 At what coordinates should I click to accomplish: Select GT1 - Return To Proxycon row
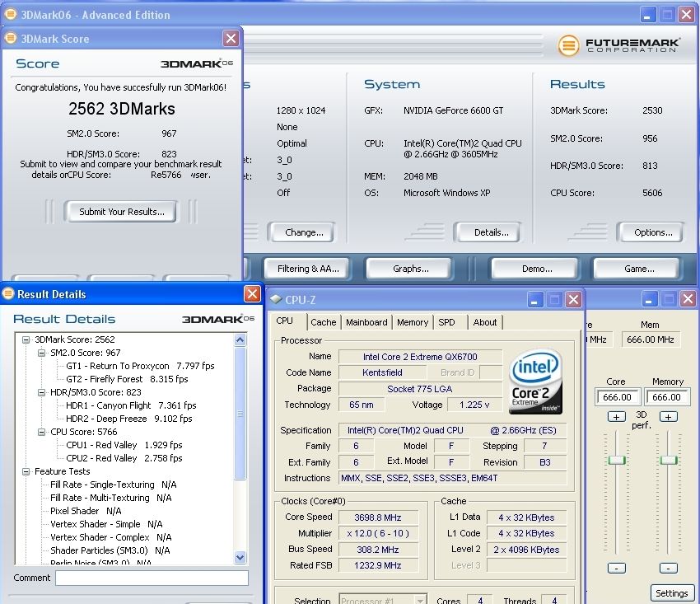point(140,366)
